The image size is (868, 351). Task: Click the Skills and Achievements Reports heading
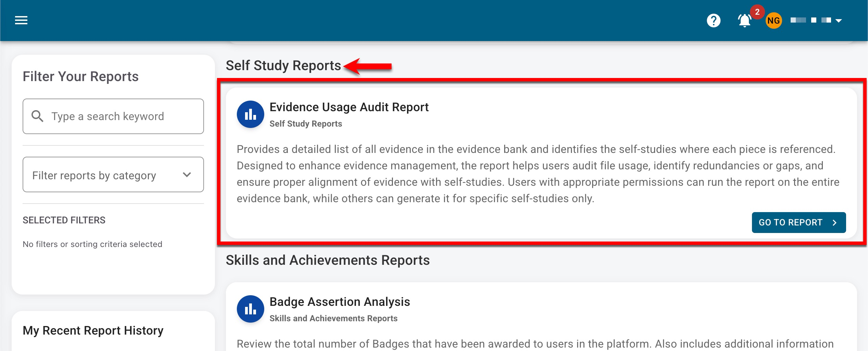point(328,260)
